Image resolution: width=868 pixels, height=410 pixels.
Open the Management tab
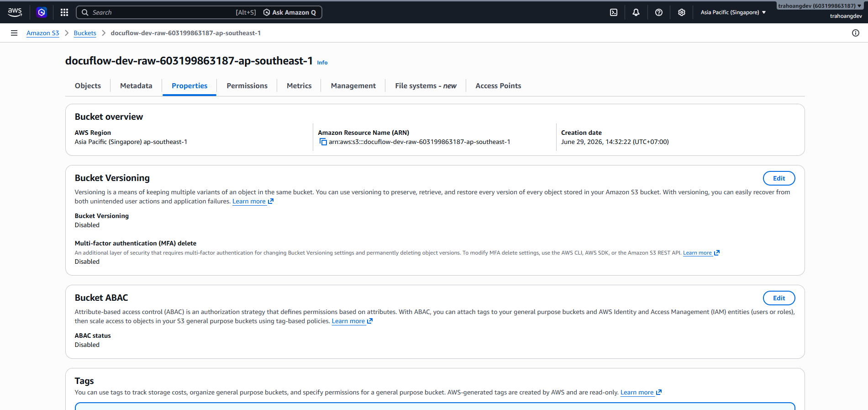(x=353, y=86)
